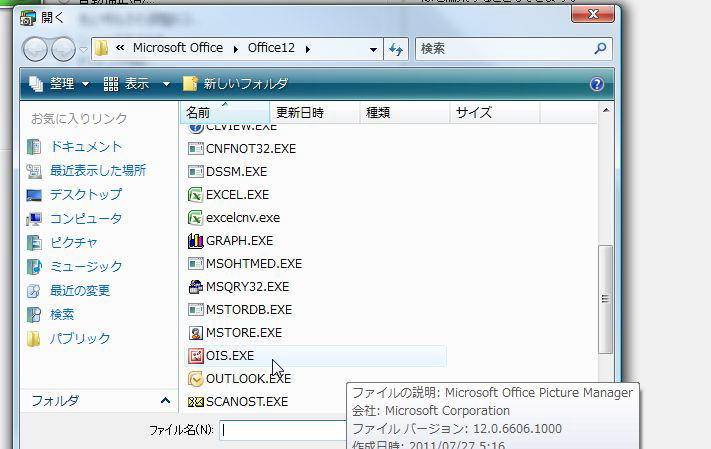Click the OIS.EXE Picture Manager icon
This screenshot has width=711, height=449.
[195, 356]
